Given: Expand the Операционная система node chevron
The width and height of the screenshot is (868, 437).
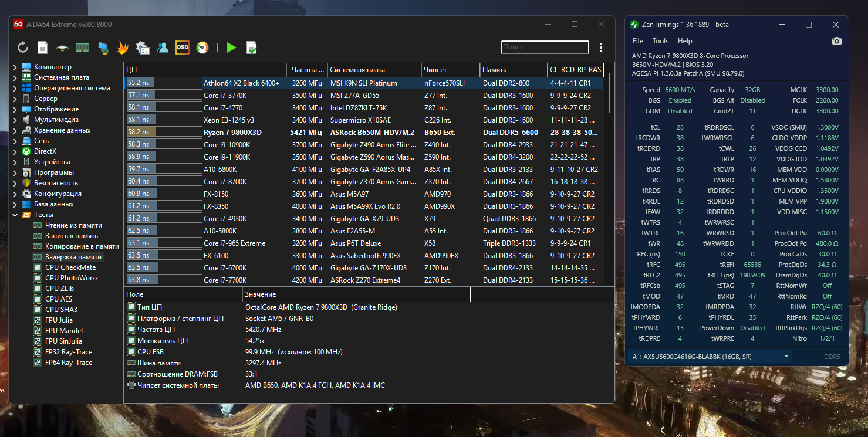Looking at the screenshot, I should coord(15,88).
